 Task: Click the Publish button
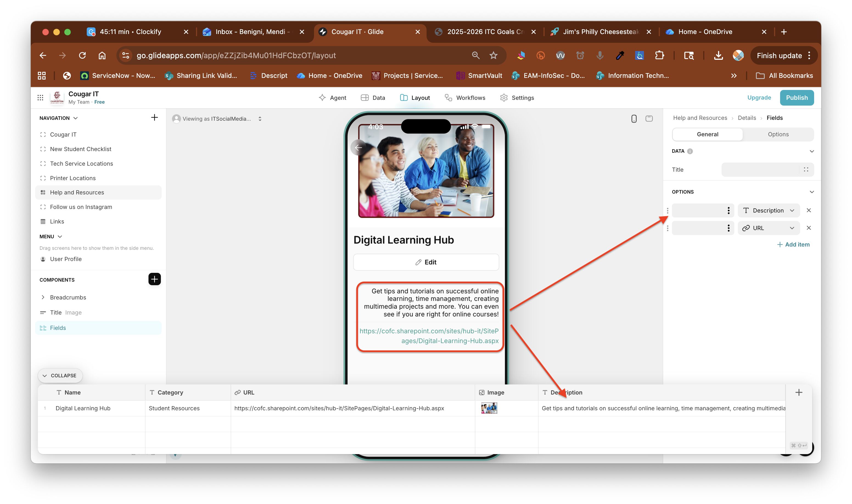pos(796,98)
